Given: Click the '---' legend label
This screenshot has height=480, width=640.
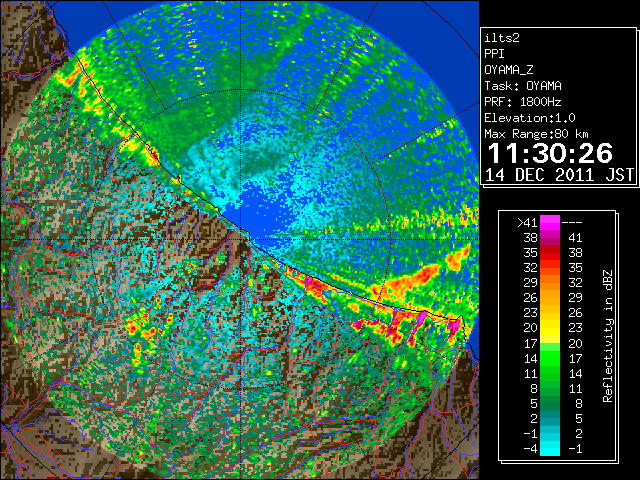Looking at the screenshot, I should pyautogui.click(x=572, y=223).
